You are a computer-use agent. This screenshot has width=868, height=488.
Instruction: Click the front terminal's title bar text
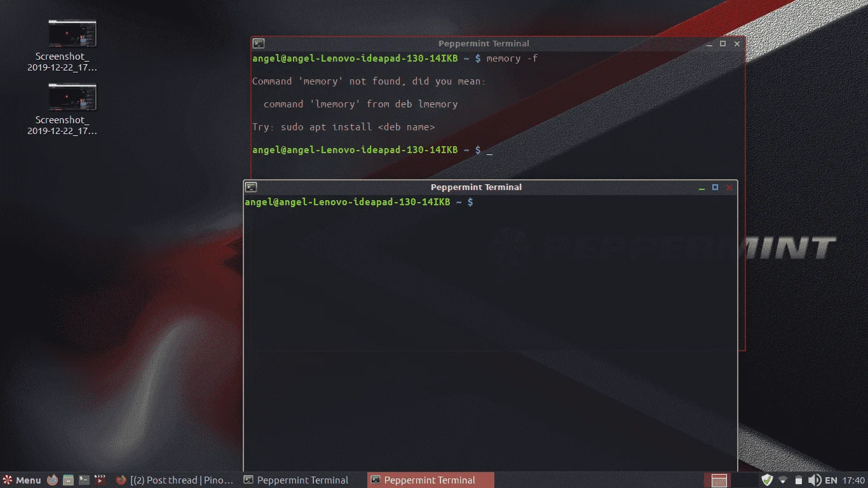476,187
